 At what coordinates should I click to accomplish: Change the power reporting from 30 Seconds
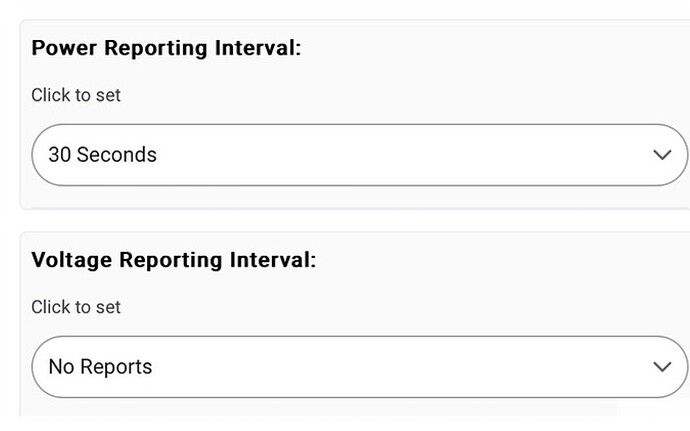point(360,155)
